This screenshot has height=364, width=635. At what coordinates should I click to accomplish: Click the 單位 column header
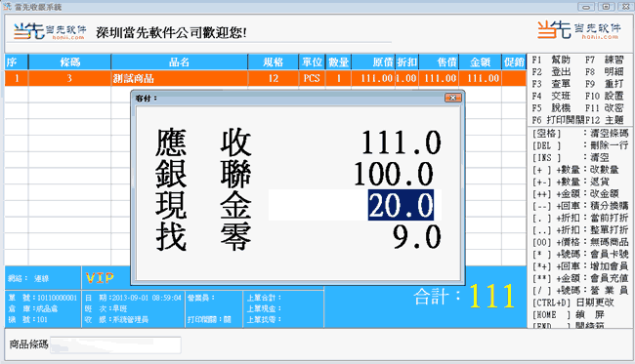(312, 61)
